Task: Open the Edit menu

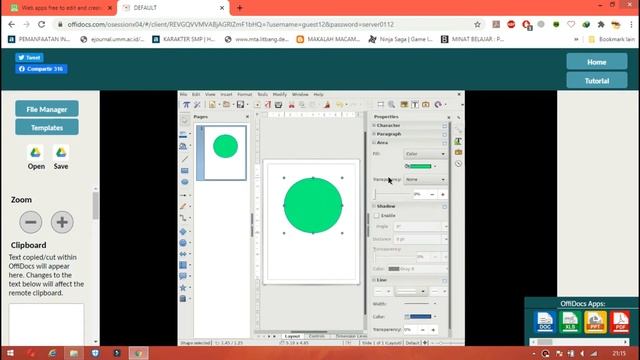Action: pos(196,95)
